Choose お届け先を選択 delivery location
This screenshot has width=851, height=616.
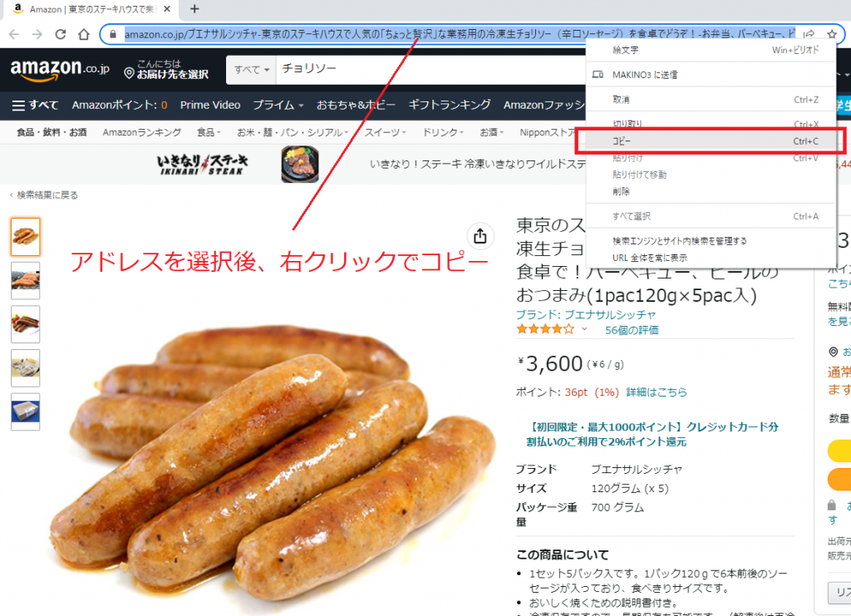pyautogui.click(x=166, y=70)
